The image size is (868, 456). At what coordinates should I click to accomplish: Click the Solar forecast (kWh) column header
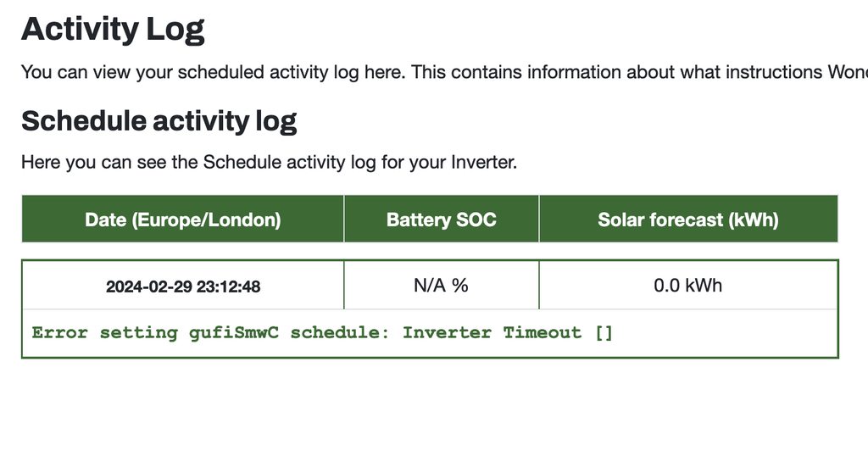pos(687,220)
